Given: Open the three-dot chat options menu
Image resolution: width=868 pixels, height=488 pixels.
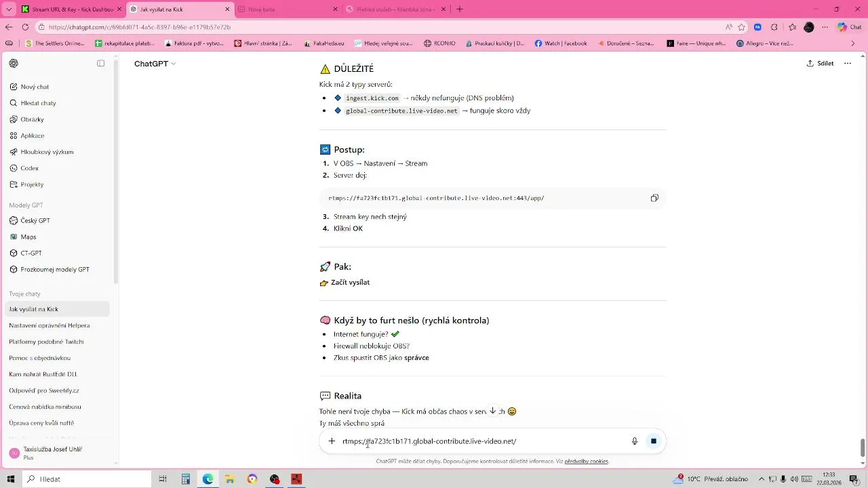Looking at the screenshot, I should coord(848,63).
